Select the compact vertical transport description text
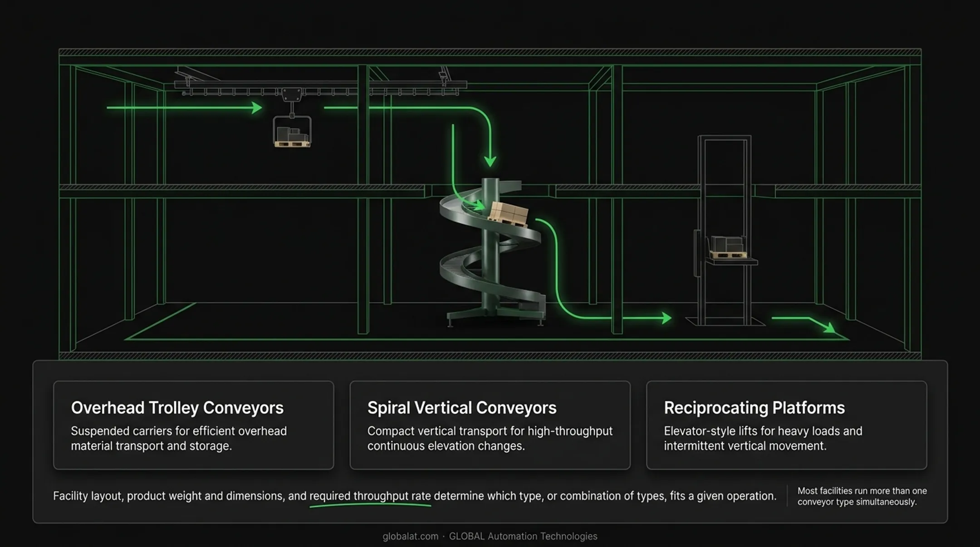980x547 pixels. coord(490,438)
